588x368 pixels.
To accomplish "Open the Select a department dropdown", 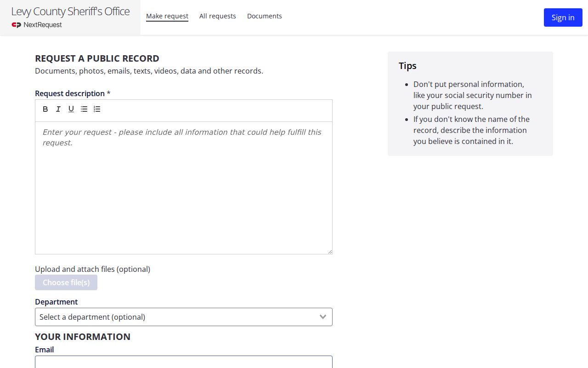I will coord(184,317).
